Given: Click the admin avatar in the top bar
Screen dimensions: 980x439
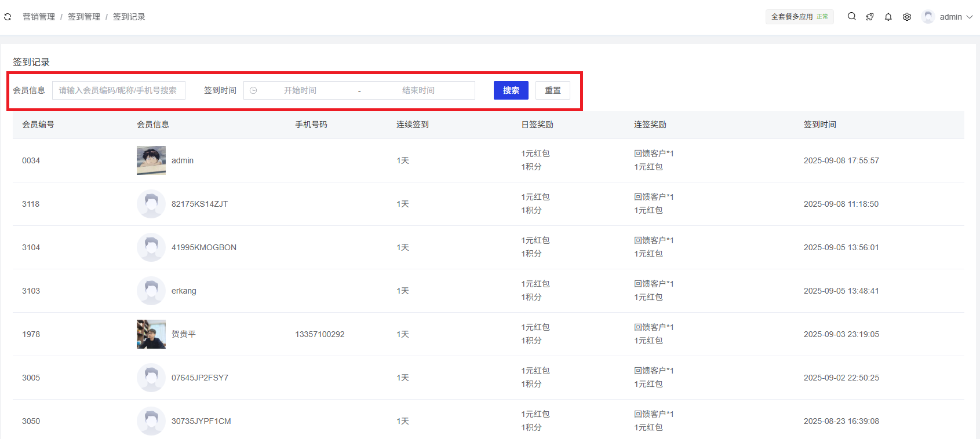Looking at the screenshot, I should 928,17.
